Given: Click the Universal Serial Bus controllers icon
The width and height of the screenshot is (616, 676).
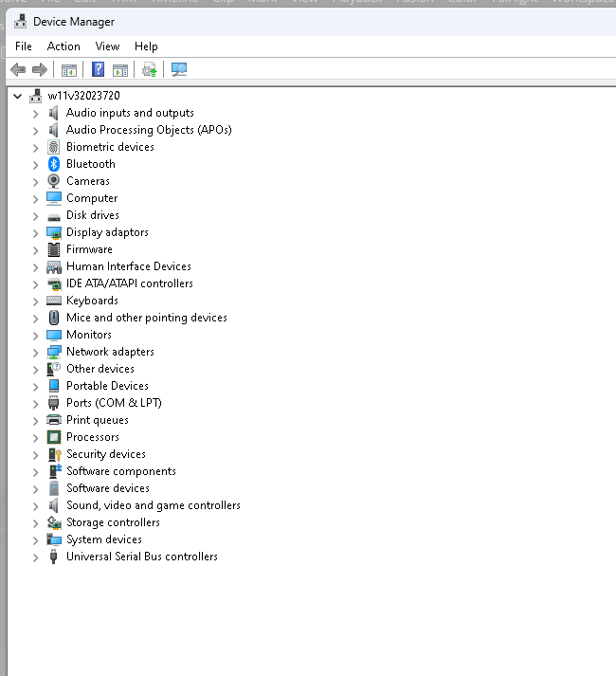Looking at the screenshot, I should click(x=54, y=557).
